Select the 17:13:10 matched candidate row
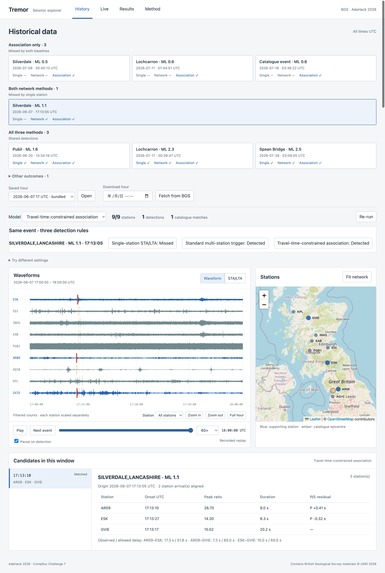Screen dimensions: 385x573 click(x=50, y=478)
